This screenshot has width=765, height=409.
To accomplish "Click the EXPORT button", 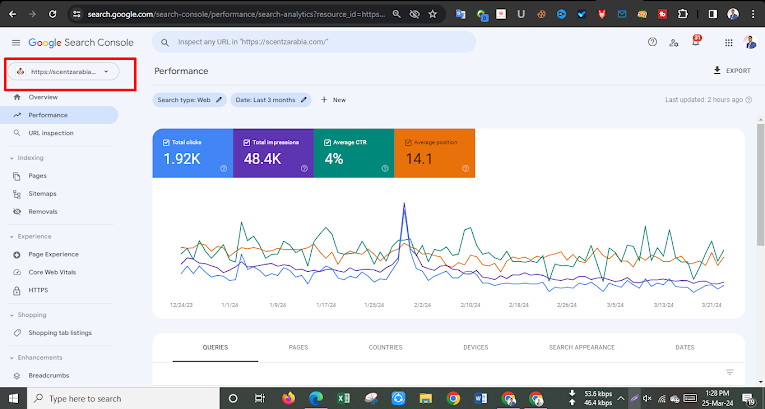I will [x=732, y=71].
